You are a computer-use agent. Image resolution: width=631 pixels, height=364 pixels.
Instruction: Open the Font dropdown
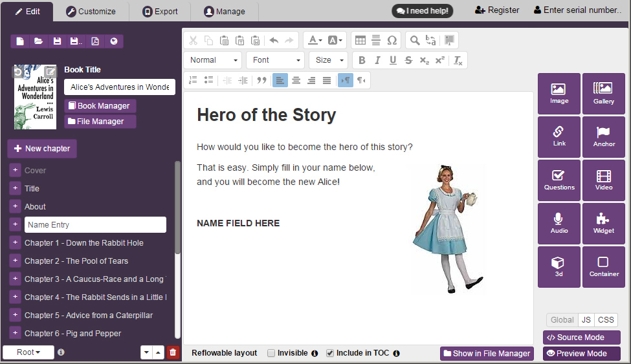pos(275,60)
